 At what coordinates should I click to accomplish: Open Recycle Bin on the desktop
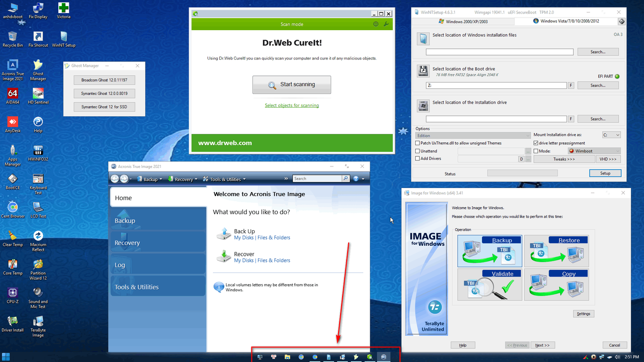tap(13, 39)
